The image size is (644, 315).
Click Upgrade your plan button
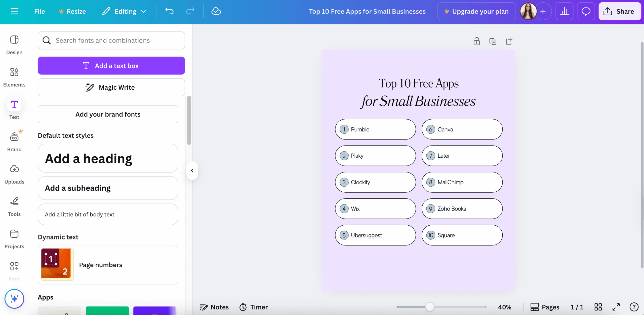coord(476,11)
